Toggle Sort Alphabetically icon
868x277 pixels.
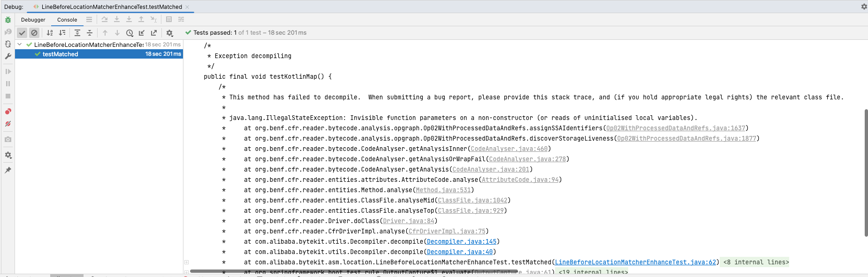point(50,33)
